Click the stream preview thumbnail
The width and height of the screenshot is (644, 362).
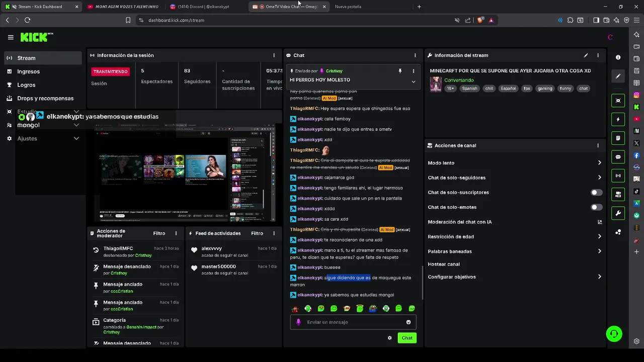tap(185, 172)
